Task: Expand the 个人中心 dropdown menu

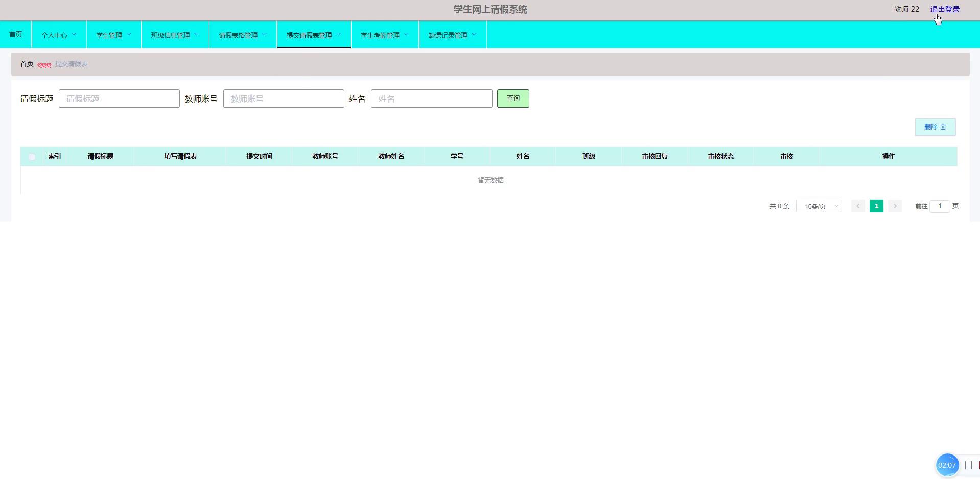Action: (x=59, y=35)
